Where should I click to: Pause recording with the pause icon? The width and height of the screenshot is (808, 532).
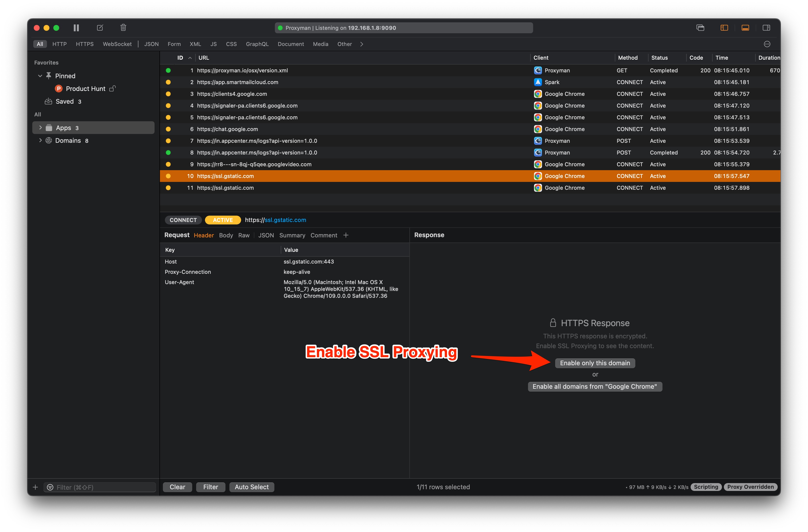click(x=76, y=28)
